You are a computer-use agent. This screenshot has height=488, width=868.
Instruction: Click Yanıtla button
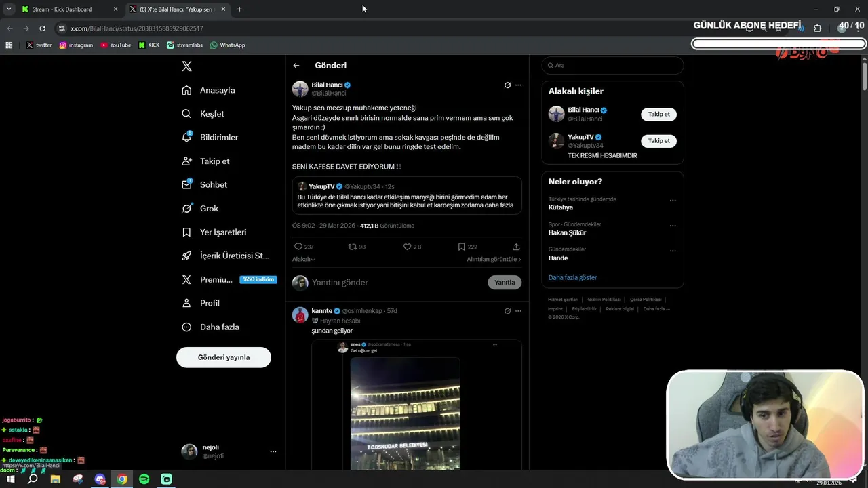[x=505, y=283]
